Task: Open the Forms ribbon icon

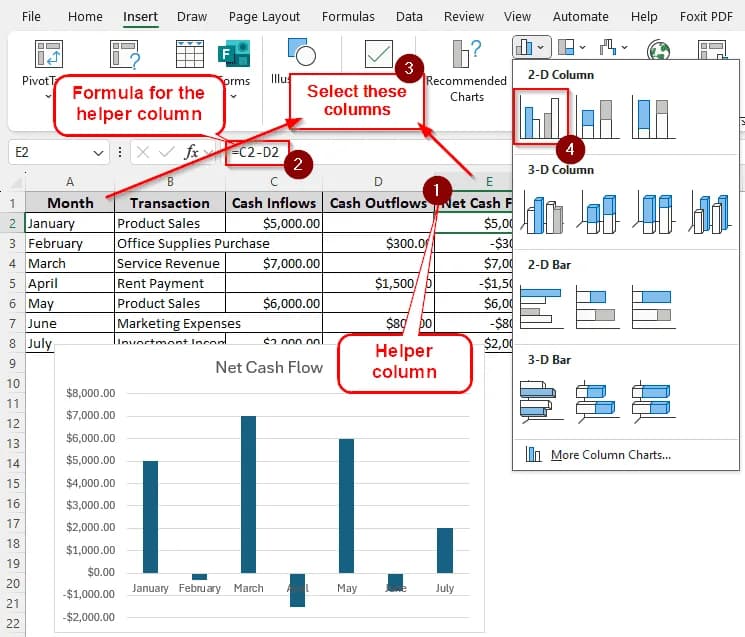Action: coord(233,54)
